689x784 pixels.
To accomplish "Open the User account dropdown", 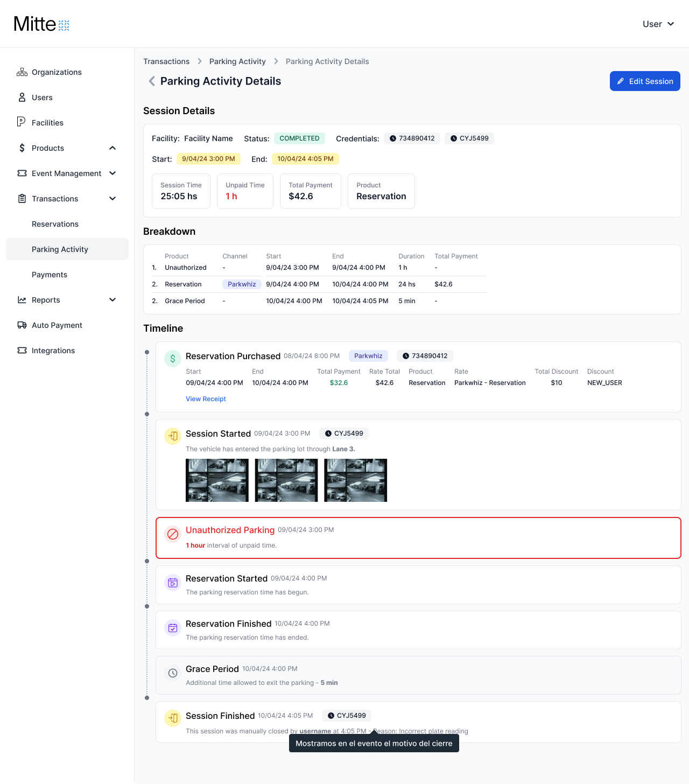I will (x=658, y=24).
